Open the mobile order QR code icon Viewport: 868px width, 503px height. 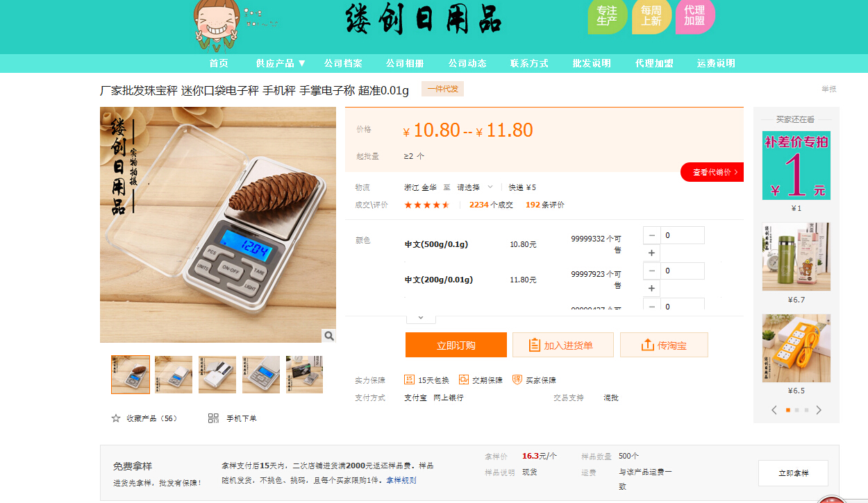click(214, 418)
